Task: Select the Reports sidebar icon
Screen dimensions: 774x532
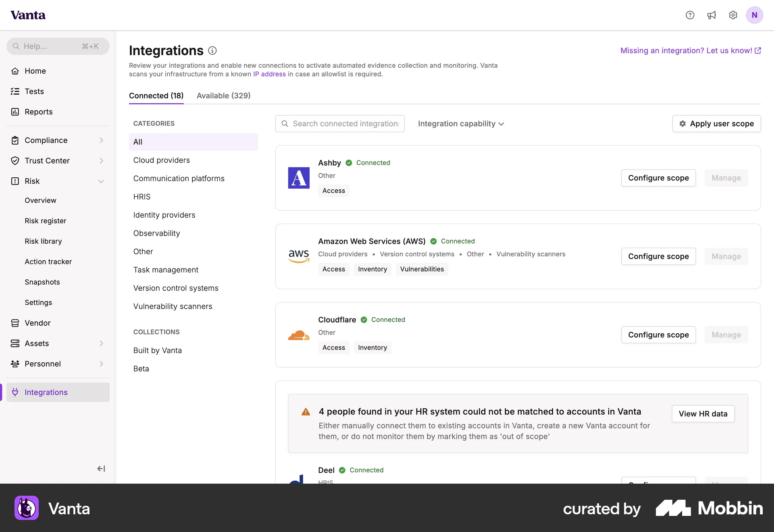Action: coord(15,112)
